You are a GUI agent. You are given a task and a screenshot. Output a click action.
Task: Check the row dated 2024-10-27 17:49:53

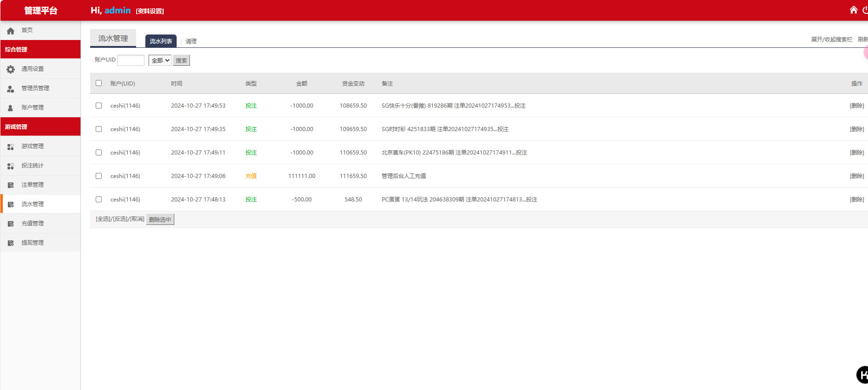coord(98,105)
